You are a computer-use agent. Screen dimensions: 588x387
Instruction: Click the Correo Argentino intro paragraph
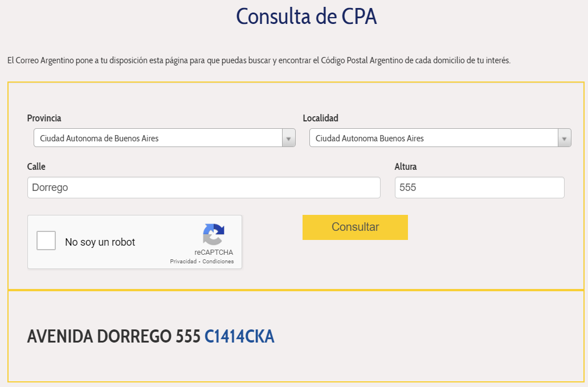tap(259, 60)
